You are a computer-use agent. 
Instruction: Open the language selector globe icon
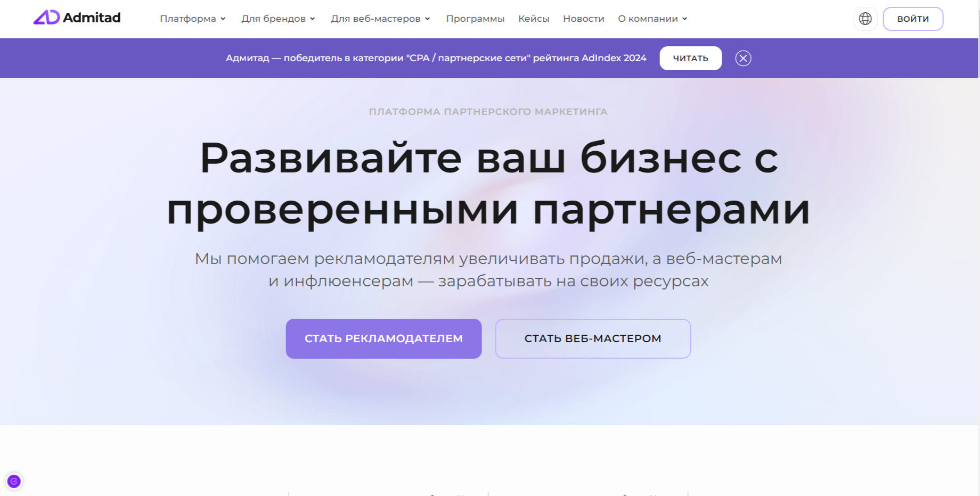point(865,19)
